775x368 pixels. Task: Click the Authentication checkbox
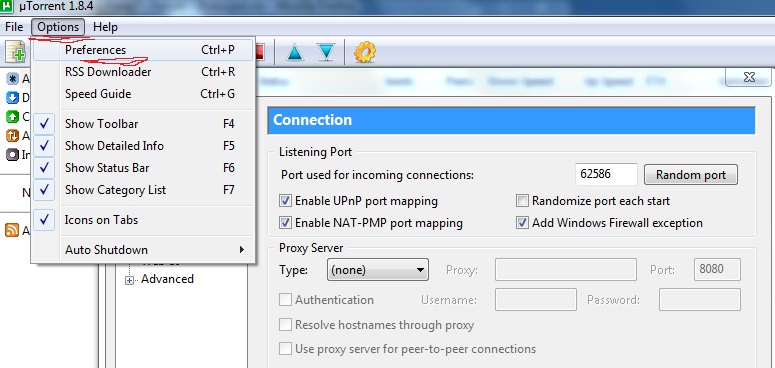285,300
